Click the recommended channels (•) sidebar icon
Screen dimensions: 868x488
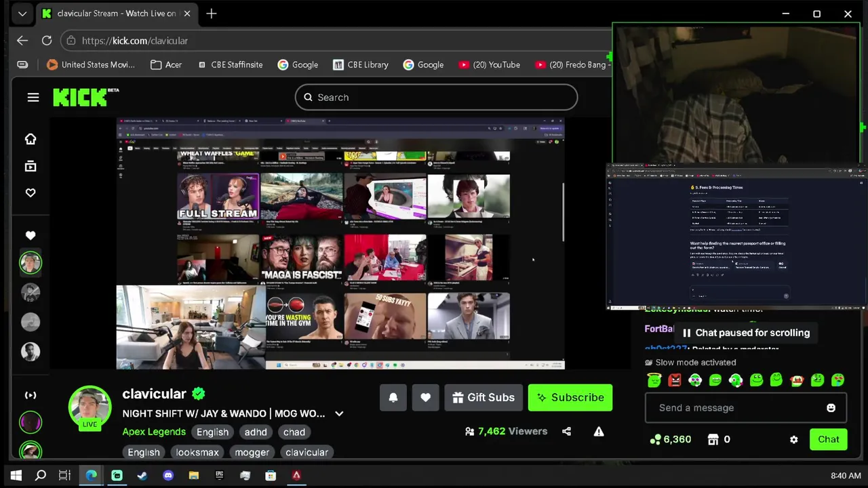31,395
